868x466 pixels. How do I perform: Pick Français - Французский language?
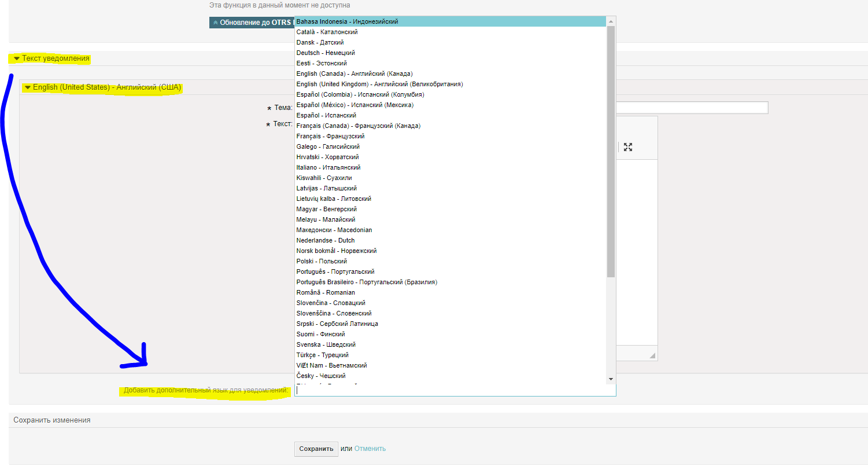click(x=450, y=136)
